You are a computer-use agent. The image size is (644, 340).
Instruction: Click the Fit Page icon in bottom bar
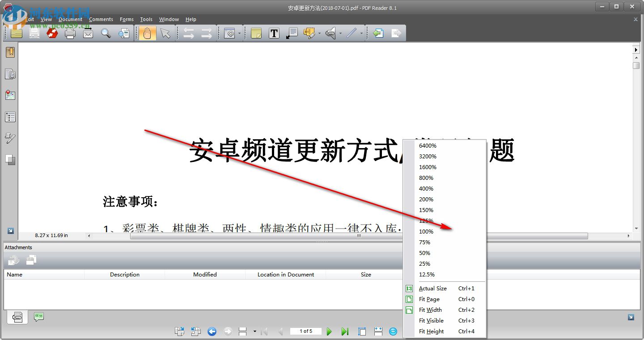[x=362, y=331]
